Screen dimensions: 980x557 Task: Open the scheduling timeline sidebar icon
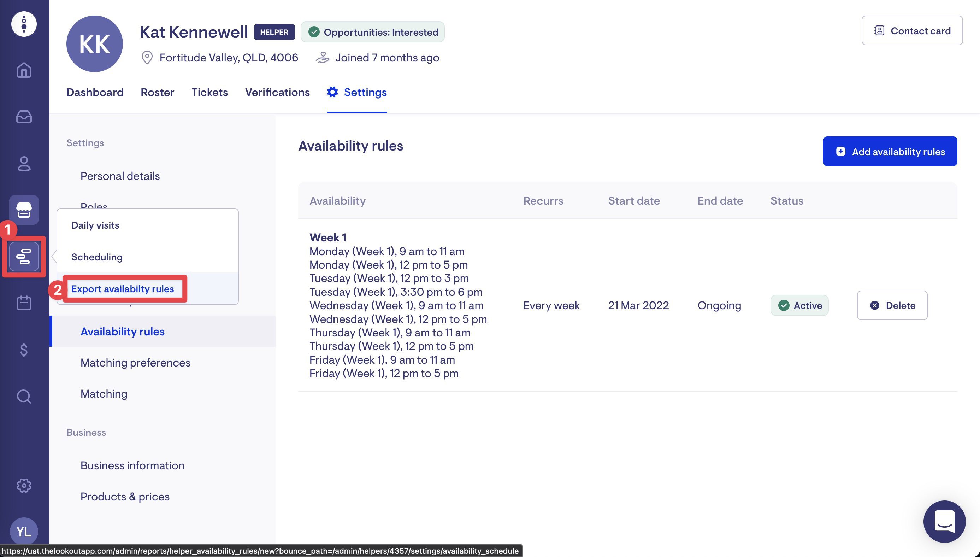pyautogui.click(x=24, y=257)
